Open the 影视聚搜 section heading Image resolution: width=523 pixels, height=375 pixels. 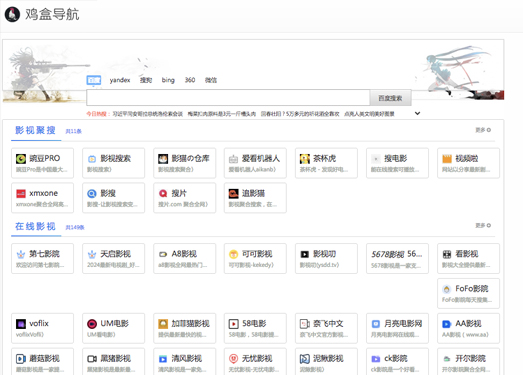point(35,130)
